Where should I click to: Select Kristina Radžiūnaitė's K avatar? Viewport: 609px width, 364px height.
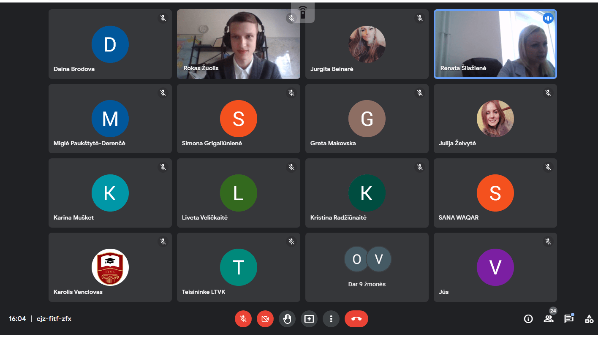coord(367,193)
